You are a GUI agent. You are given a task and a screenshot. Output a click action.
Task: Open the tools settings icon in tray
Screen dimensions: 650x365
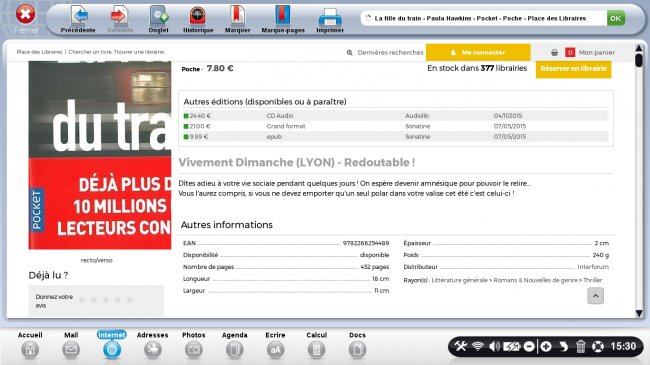click(461, 346)
